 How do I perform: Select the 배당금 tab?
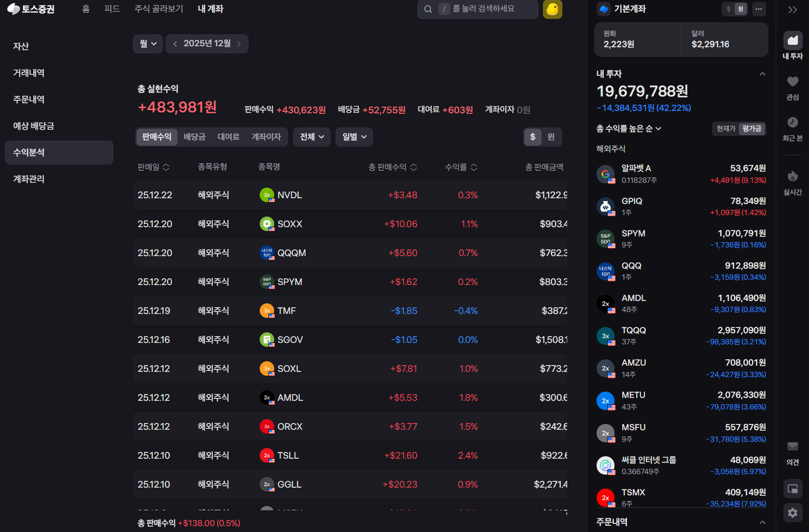[x=195, y=137]
